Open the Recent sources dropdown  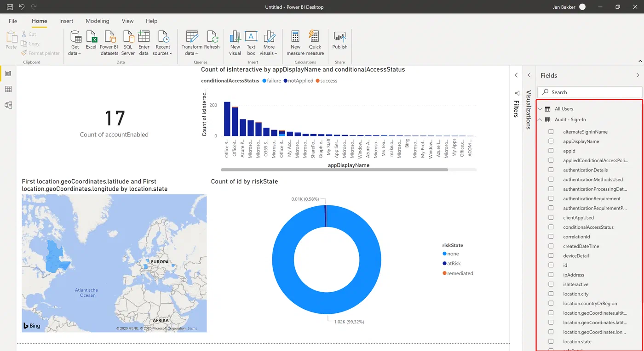tap(163, 43)
